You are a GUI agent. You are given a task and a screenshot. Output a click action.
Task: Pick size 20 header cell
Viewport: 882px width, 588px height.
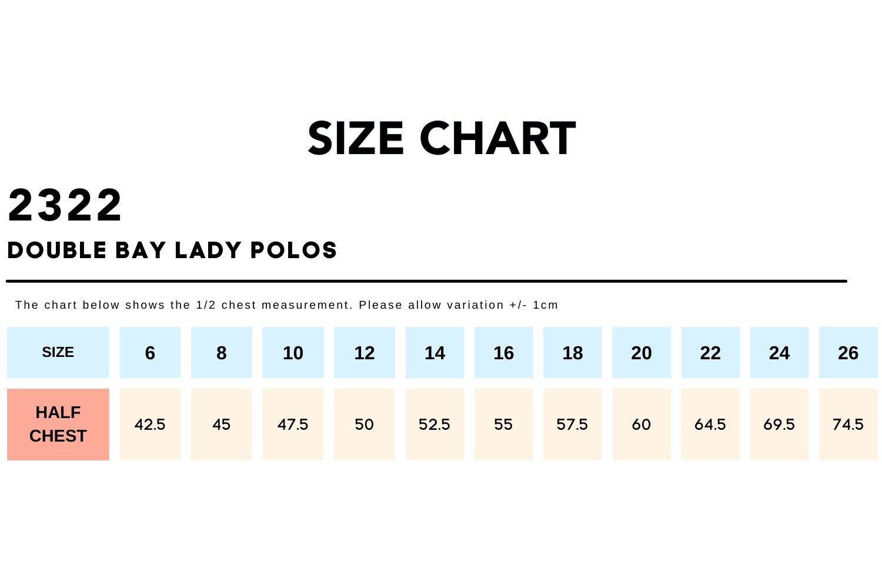click(x=641, y=352)
